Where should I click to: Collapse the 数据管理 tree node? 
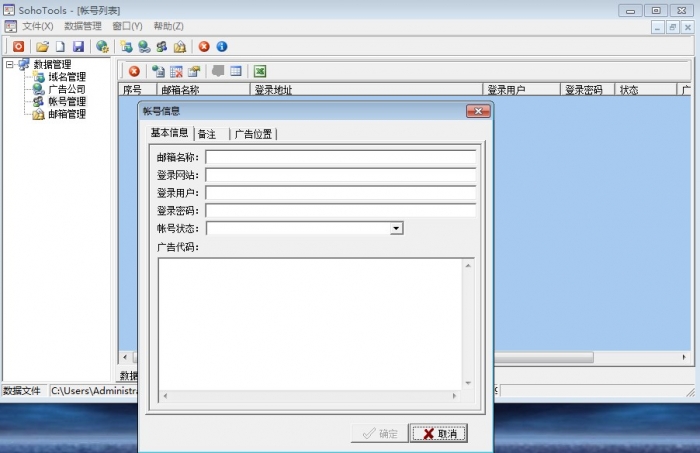9,65
